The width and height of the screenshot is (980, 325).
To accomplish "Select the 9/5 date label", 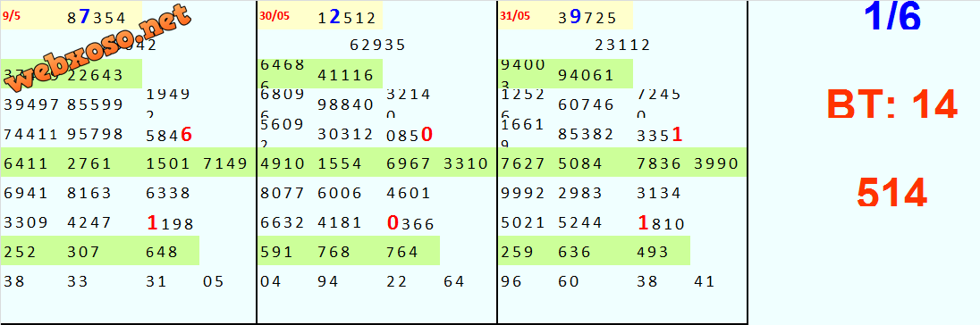I will 12,17.
